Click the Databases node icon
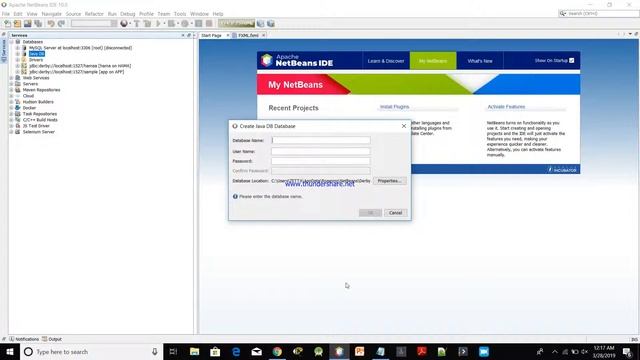This screenshot has height=360, width=640. click(18, 42)
